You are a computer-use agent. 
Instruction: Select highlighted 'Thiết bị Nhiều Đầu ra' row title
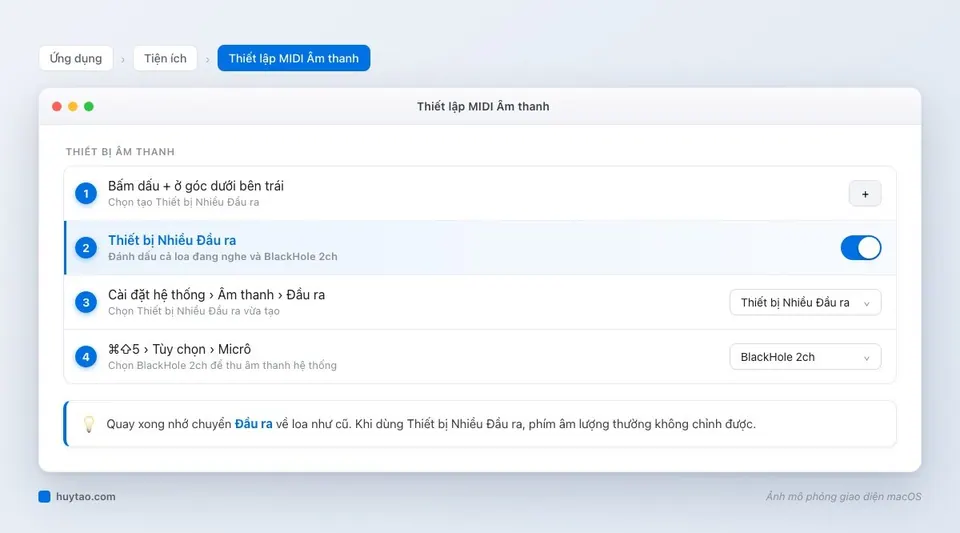[x=172, y=240]
